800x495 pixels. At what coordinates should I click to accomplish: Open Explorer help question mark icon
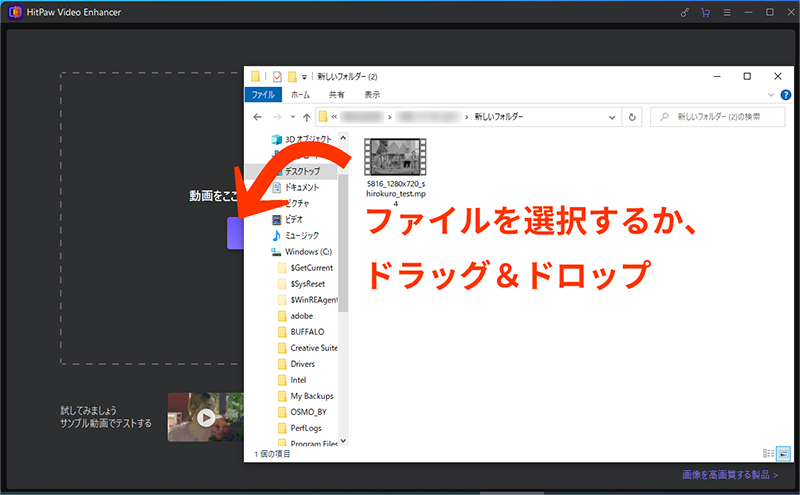click(786, 95)
